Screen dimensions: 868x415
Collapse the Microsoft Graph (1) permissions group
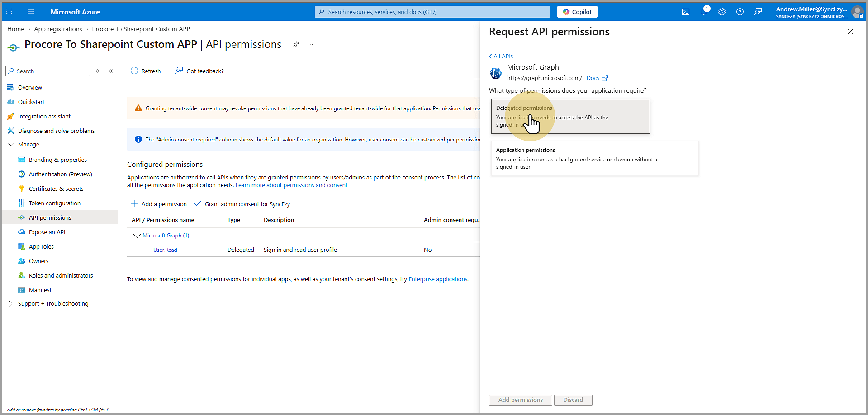[x=137, y=236]
